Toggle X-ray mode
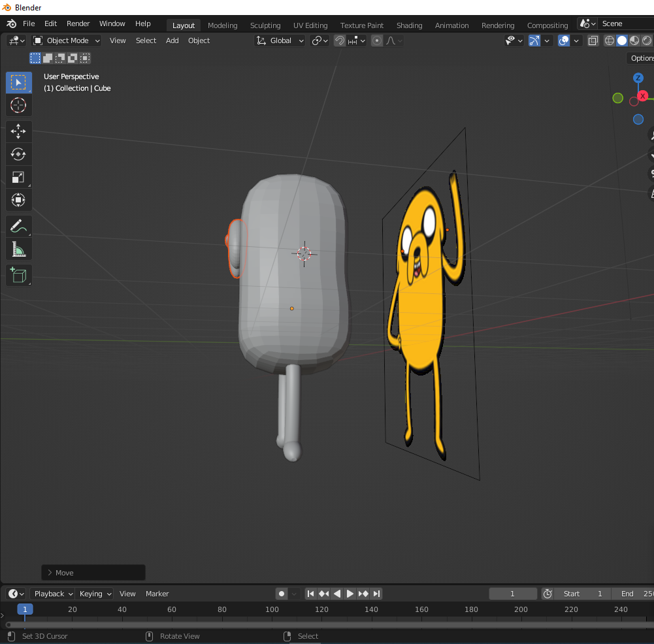This screenshot has height=644, width=654. 593,40
